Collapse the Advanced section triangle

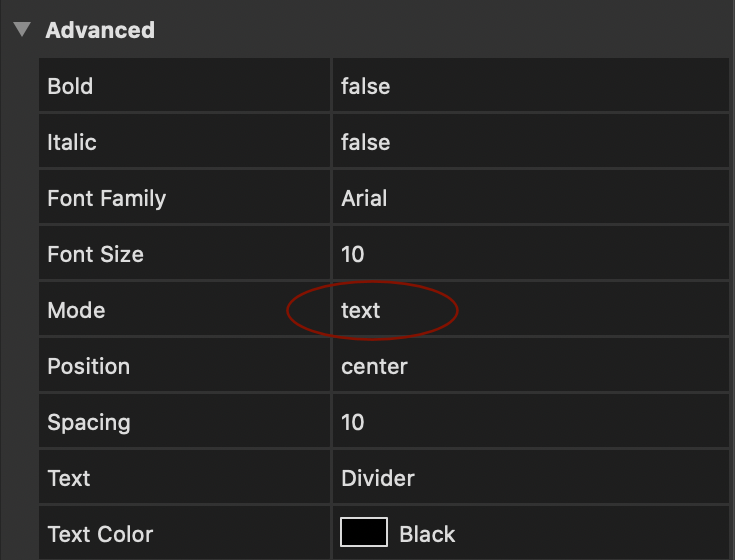point(21,30)
